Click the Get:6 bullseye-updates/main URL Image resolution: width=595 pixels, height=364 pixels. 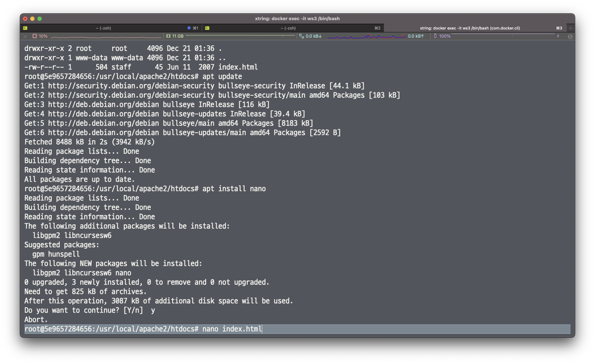coord(103,132)
